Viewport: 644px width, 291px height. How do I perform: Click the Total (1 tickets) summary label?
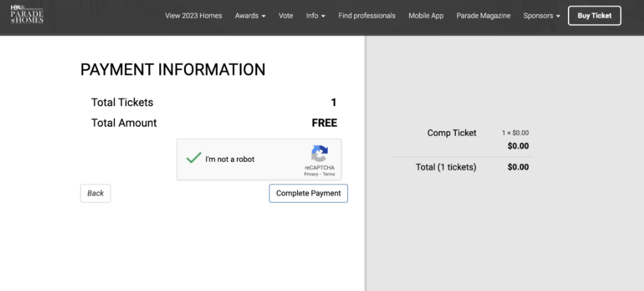click(446, 168)
